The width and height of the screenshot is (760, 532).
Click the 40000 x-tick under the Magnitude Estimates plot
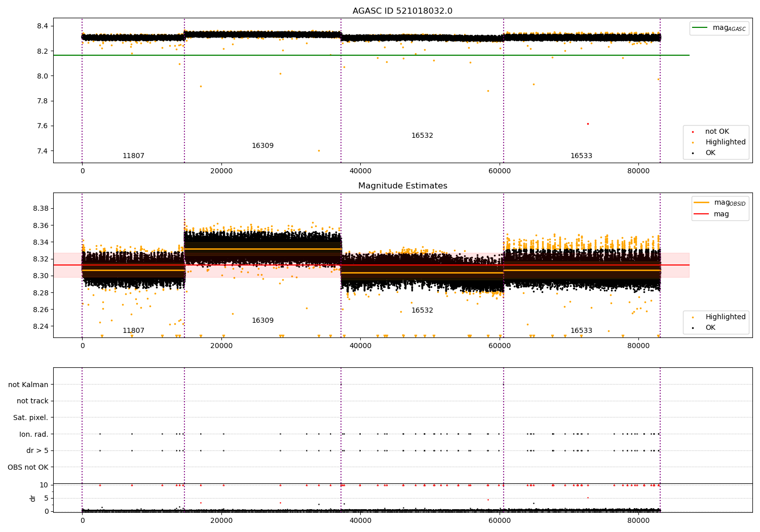click(x=360, y=346)
